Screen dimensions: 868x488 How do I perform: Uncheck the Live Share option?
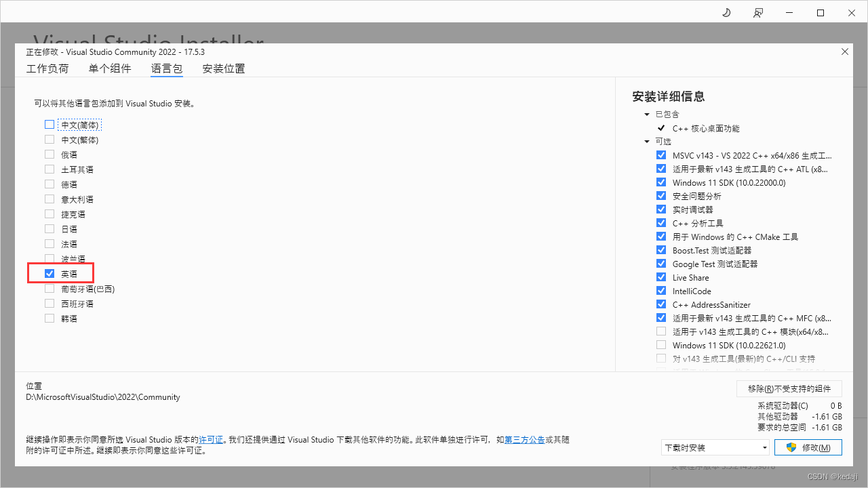[661, 277]
